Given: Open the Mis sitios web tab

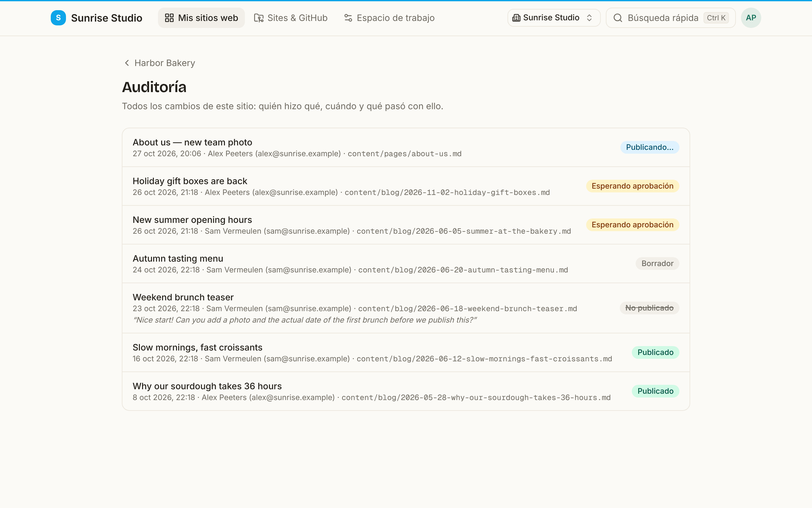Looking at the screenshot, I should click(201, 18).
